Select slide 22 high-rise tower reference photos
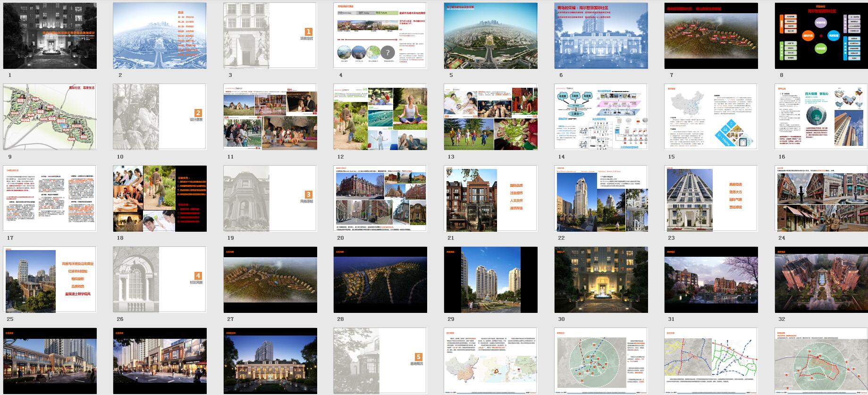The image size is (868, 395). click(601, 198)
